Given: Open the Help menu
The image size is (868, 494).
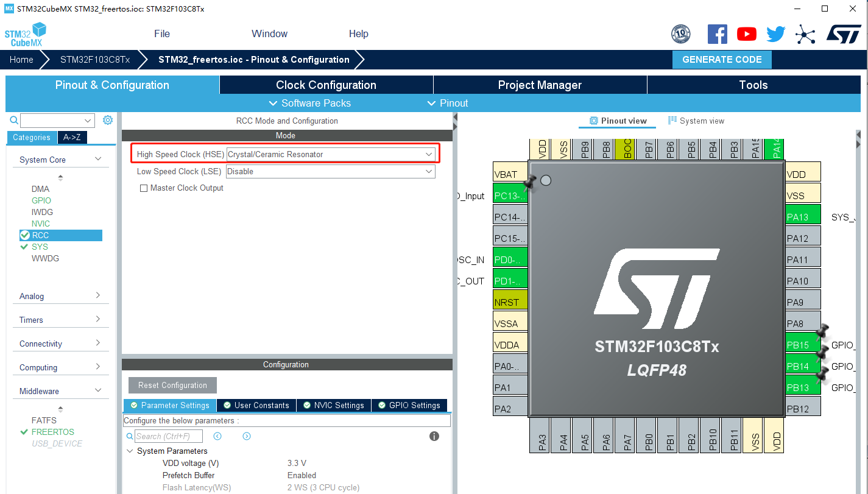Looking at the screenshot, I should click(x=359, y=34).
